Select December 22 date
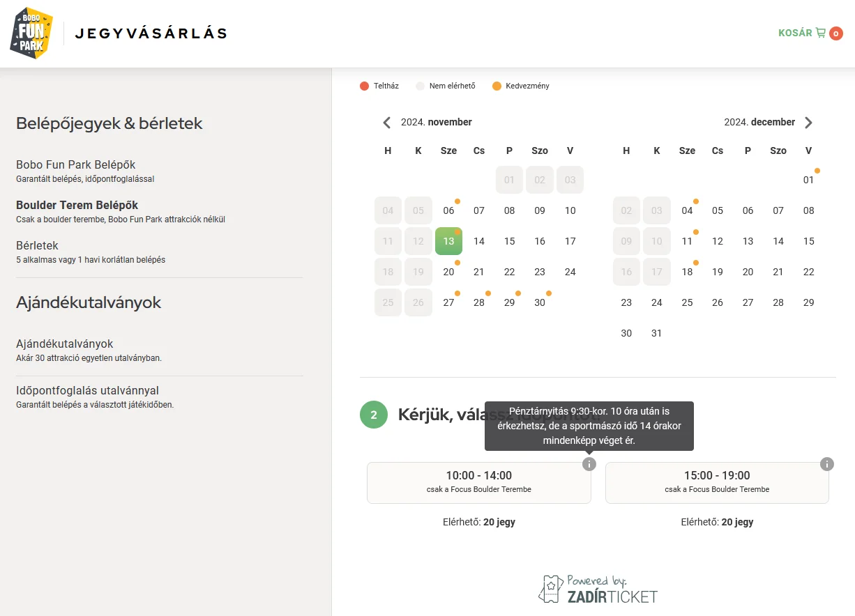Screen dimensions: 855x616 point(808,272)
